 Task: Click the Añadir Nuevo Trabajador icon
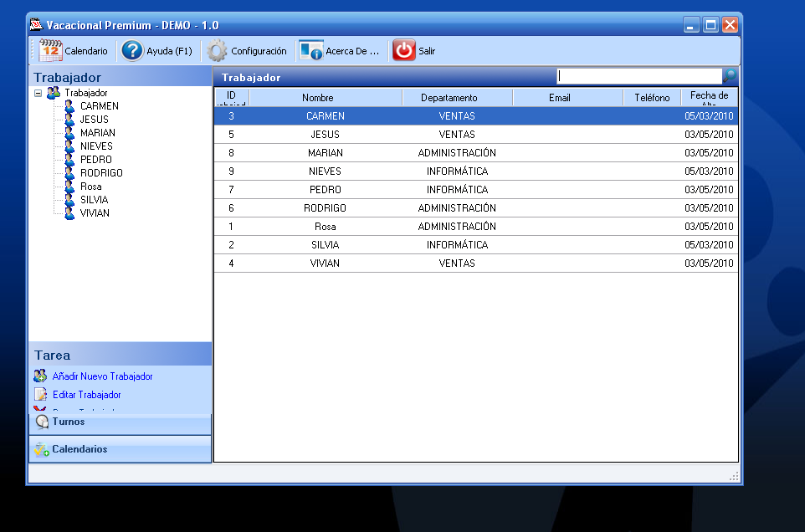pyautogui.click(x=40, y=376)
